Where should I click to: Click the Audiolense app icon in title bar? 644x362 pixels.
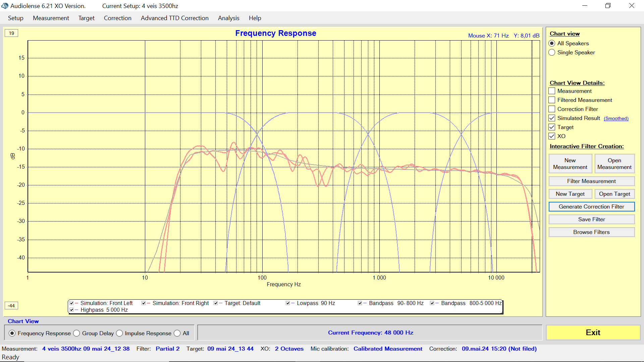5,6
